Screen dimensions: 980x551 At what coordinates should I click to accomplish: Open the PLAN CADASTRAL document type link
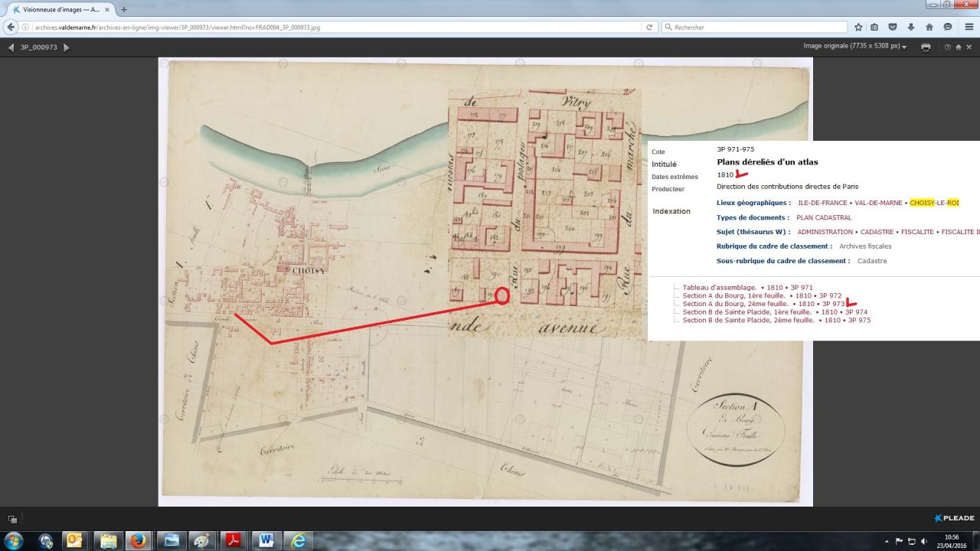coord(824,218)
